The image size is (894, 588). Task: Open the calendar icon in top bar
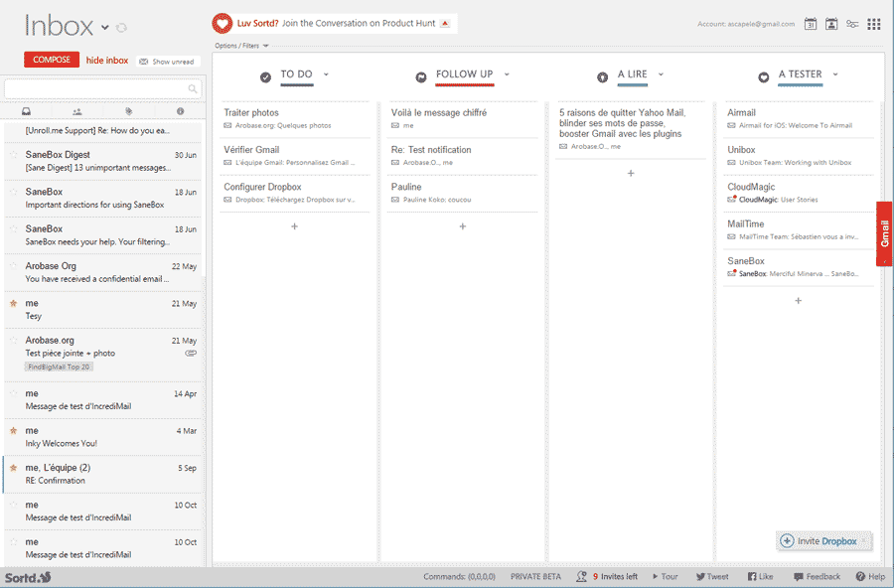[811, 24]
